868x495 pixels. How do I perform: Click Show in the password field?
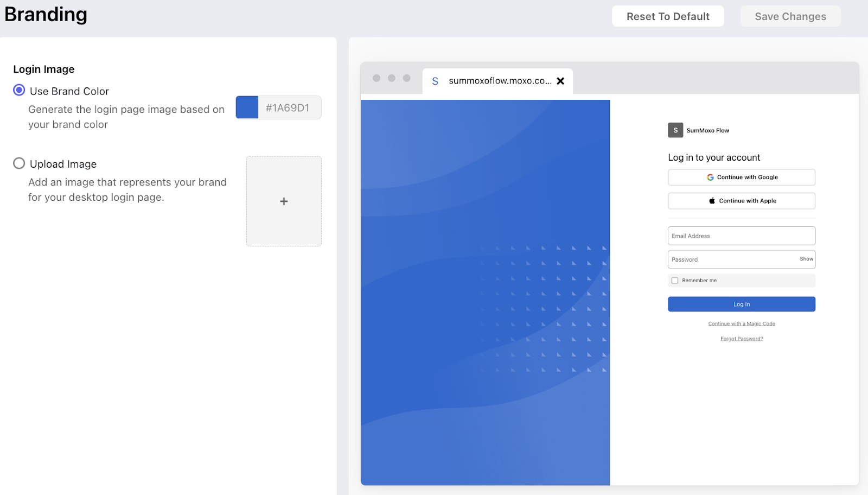coord(806,259)
